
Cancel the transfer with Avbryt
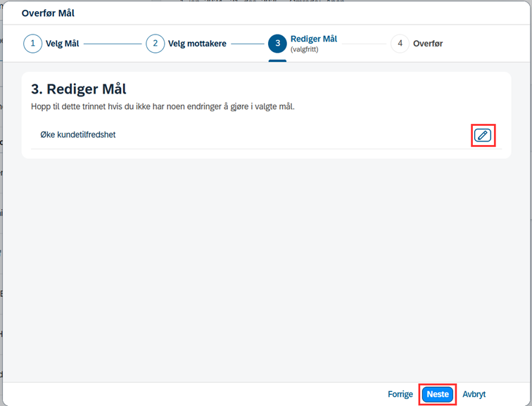[474, 394]
